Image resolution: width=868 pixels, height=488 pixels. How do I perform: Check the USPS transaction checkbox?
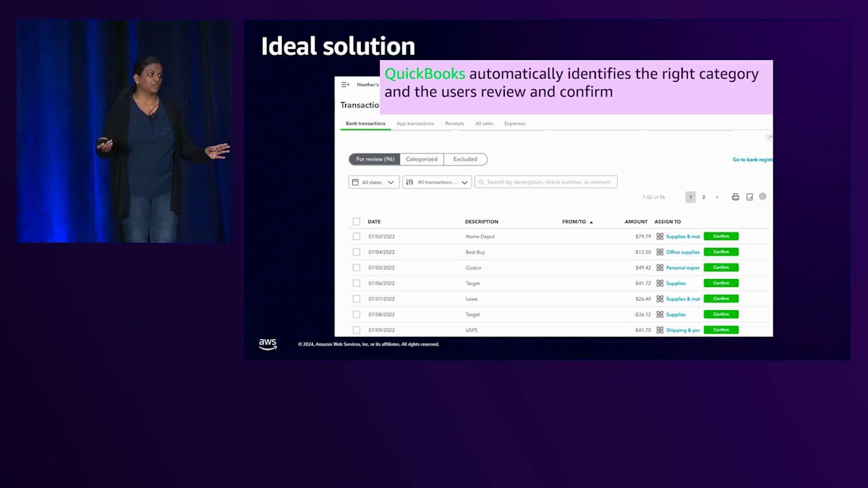356,330
